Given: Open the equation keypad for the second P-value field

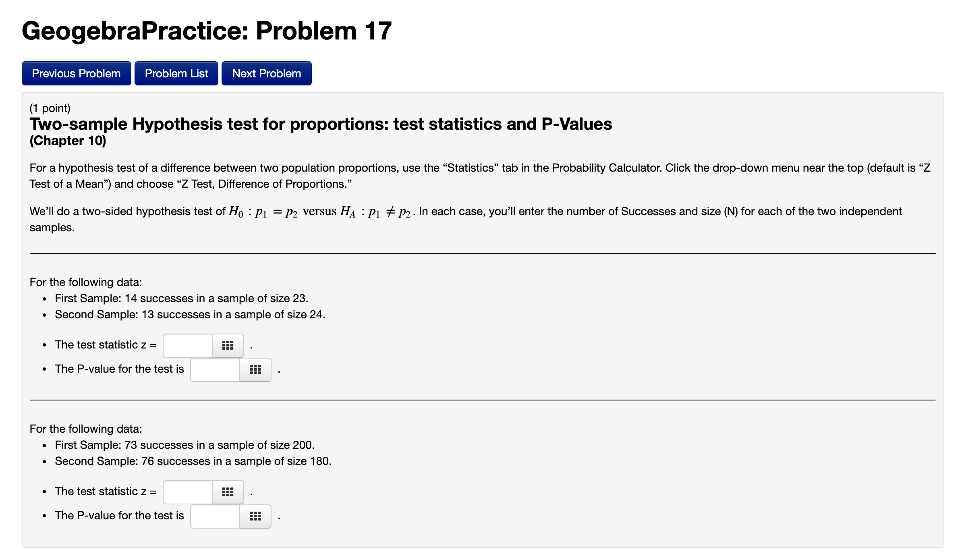Looking at the screenshot, I should [255, 516].
